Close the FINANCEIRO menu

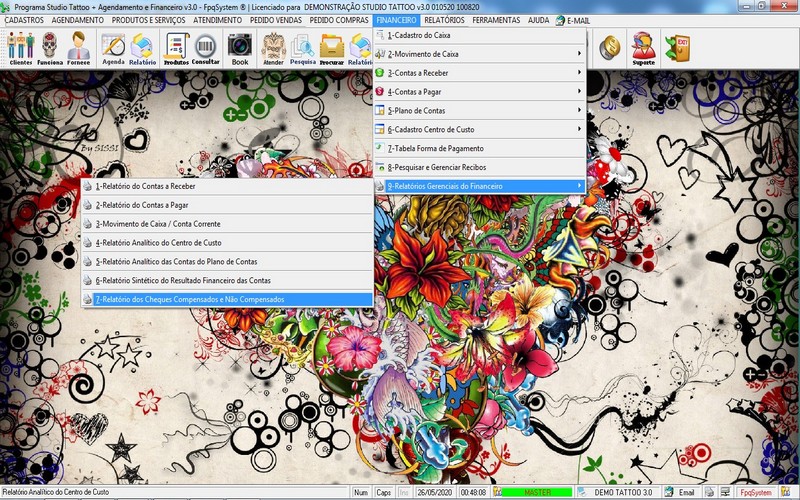[396, 20]
